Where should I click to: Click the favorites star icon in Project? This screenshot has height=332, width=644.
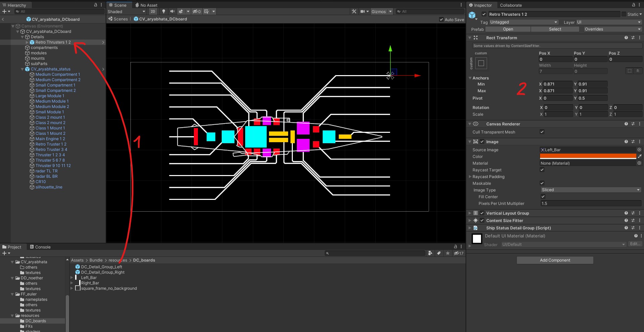(447, 253)
